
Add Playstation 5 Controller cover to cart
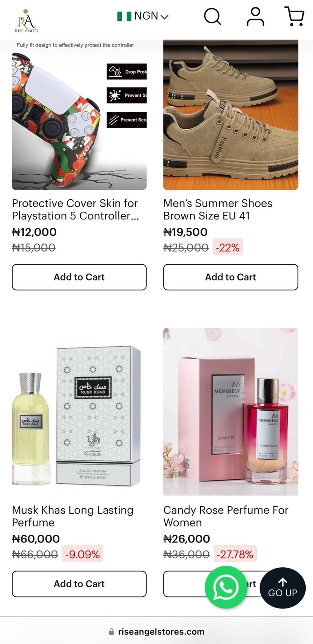tap(79, 277)
